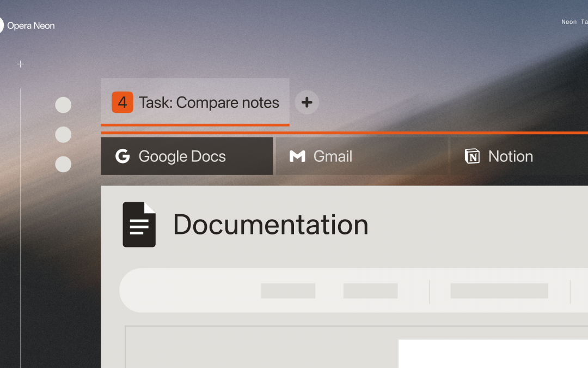Click the Notion cube logo icon
588x368 pixels.
pos(472,156)
